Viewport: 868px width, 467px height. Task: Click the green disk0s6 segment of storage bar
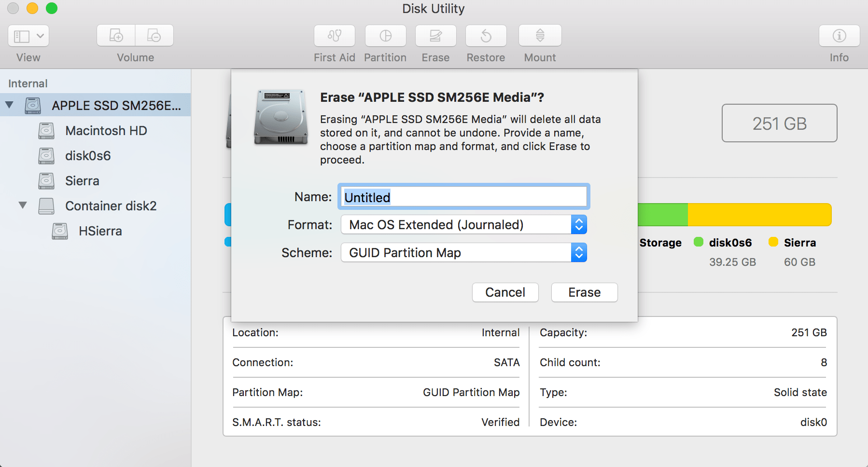tap(663, 215)
